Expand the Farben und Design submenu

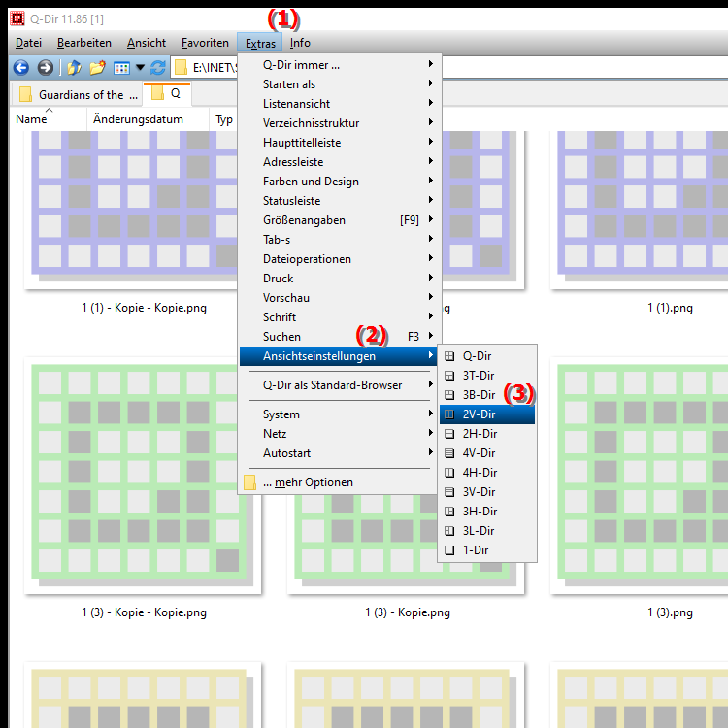(340, 182)
